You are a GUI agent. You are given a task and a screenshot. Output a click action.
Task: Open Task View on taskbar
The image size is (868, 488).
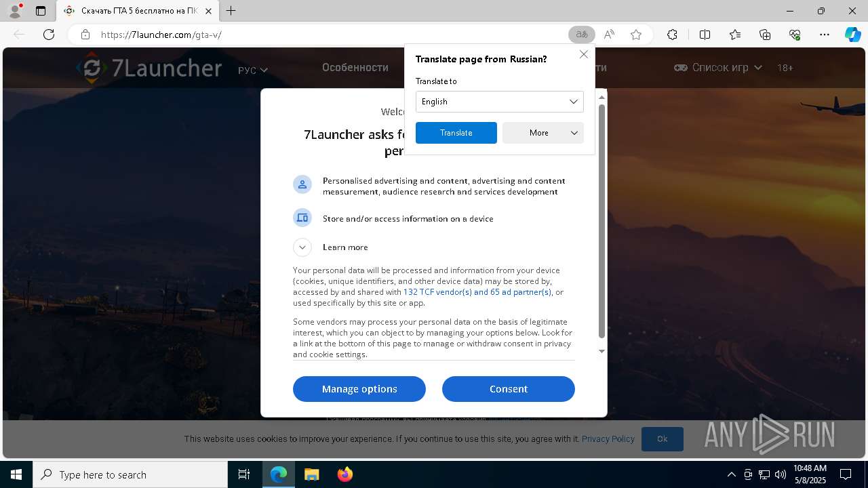click(x=244, y=474)
